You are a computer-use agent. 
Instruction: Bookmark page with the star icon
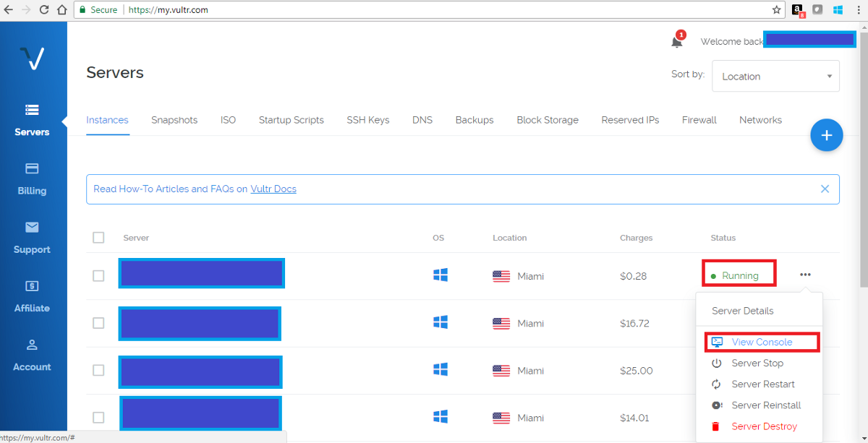pyautogui.click(x=776, y=10)
